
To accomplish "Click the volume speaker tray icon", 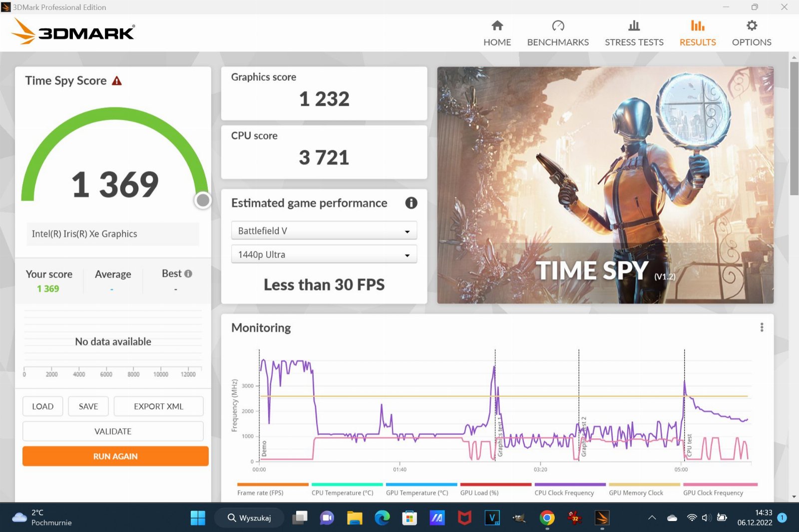I will [x=706, y=518].
